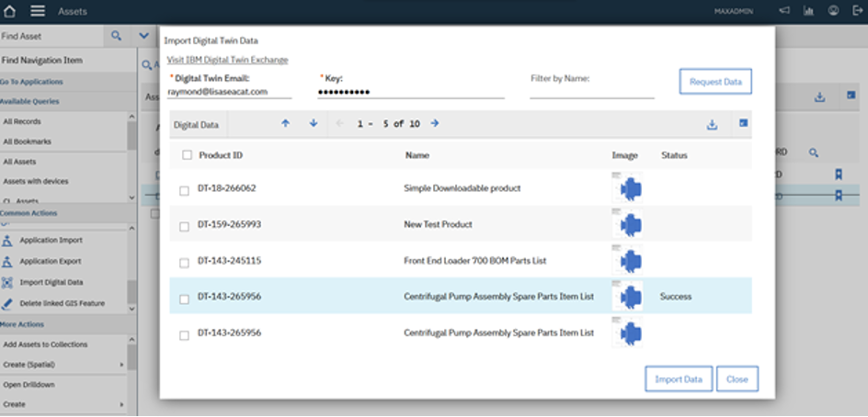Click the Import Digital Data icon

7,282
